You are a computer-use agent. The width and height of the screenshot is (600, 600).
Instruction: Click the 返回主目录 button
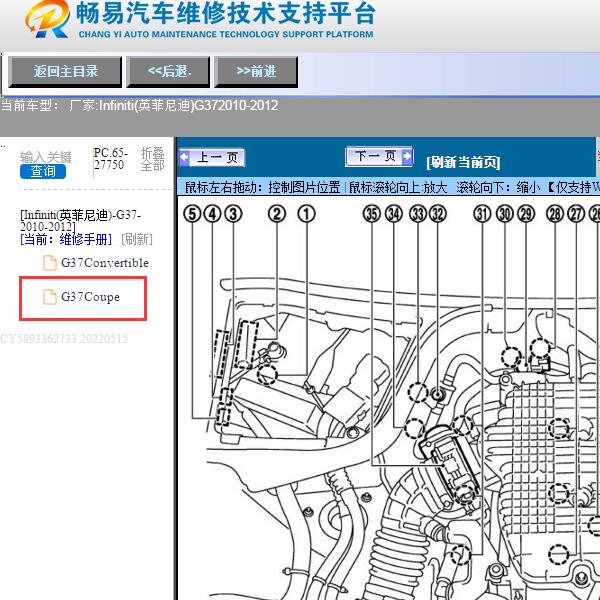[x=65, y=72]
